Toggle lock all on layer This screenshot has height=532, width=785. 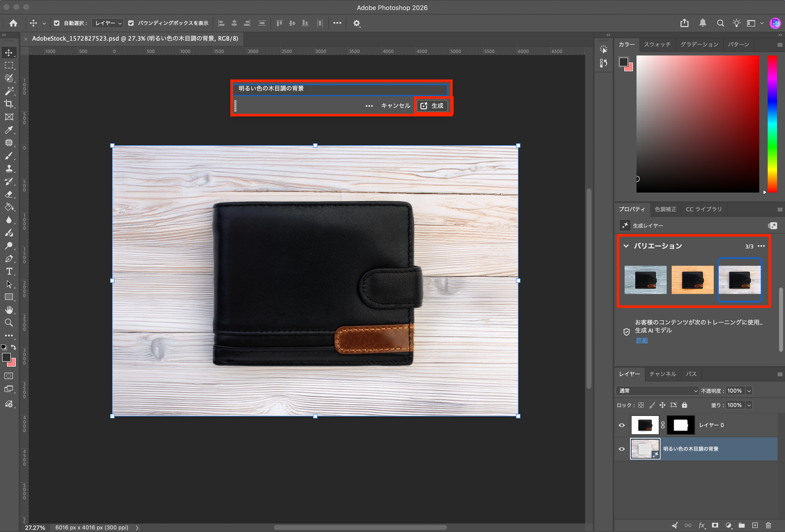pyautogui.click(x=685, y=405)
